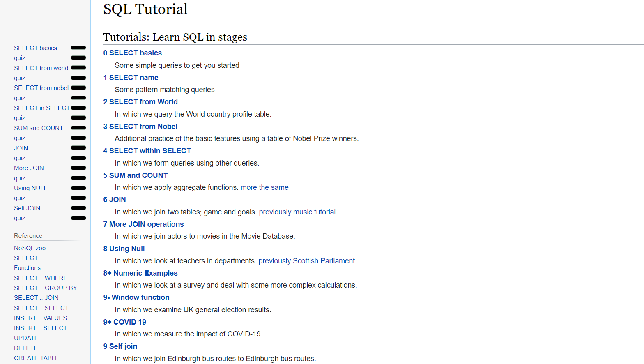Image resolution: width=644 pixels, height=364 pixels.
Task: Open the '1 SELECT name' tutorial
Action: pos(131,78)
